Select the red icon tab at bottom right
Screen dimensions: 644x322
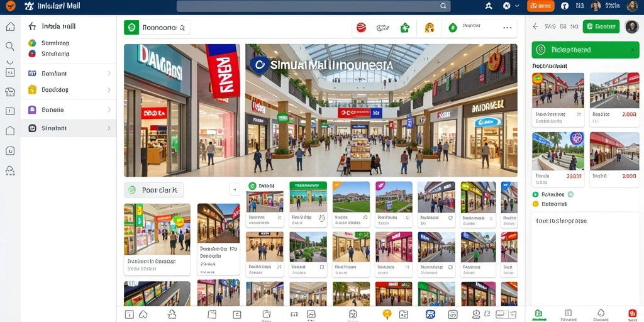632,314
